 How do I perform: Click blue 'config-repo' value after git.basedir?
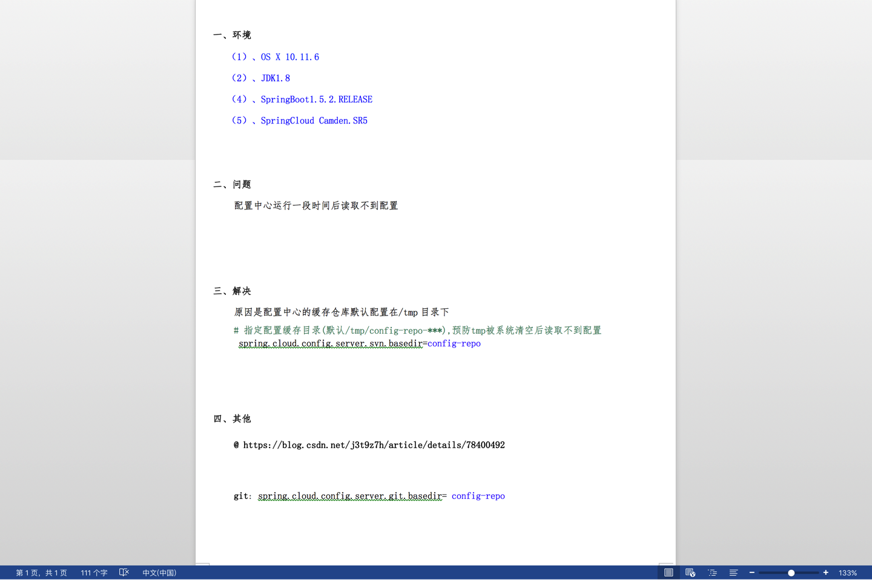click(x=478, y=496)
